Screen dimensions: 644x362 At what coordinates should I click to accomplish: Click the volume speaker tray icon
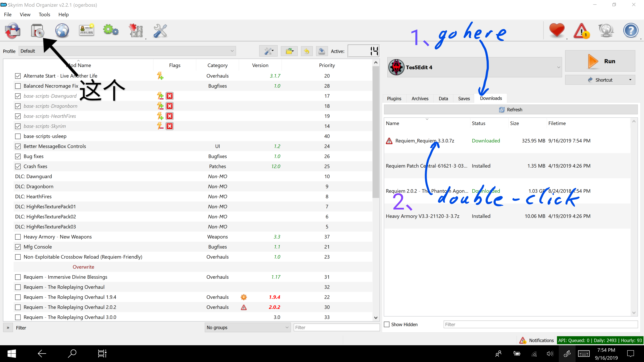click(550, 354)
